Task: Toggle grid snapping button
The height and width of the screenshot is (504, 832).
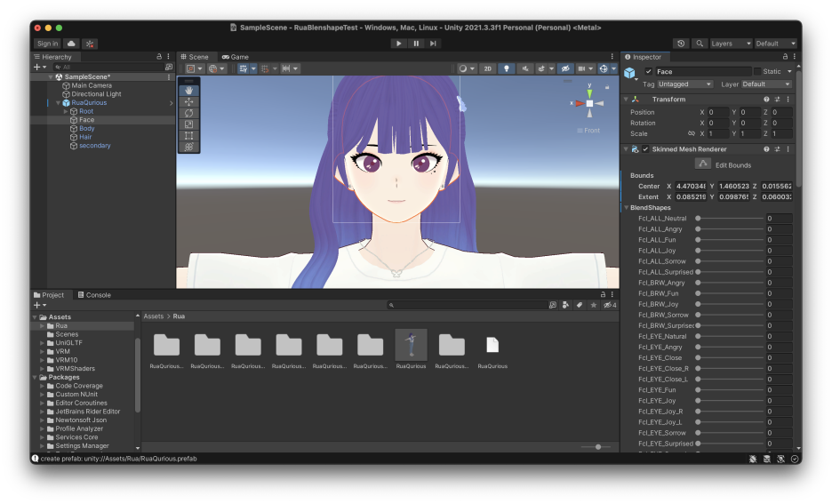Action: click(x=264, y=68)
